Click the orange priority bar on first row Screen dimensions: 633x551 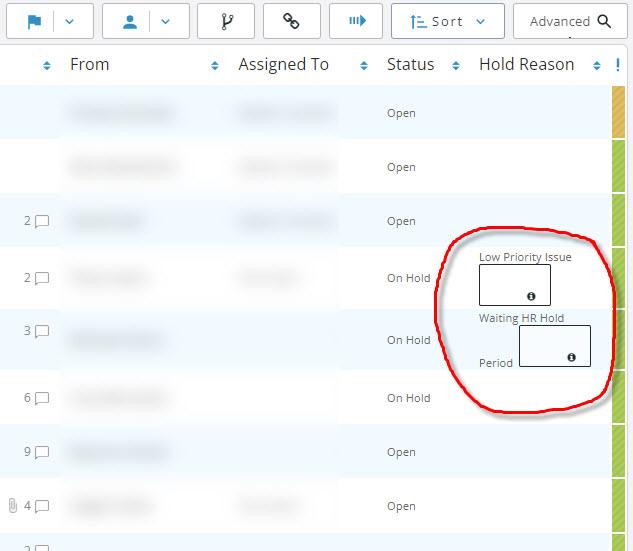coord(618,113)
